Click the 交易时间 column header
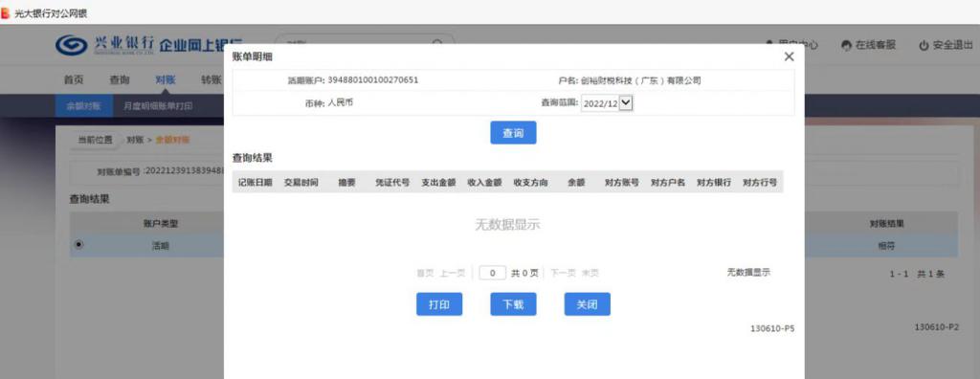 pyautogui.click(x=301, y=183)
